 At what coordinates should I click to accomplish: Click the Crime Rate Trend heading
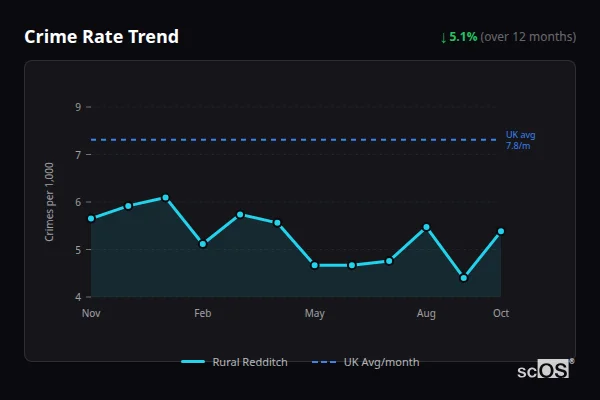101,37
